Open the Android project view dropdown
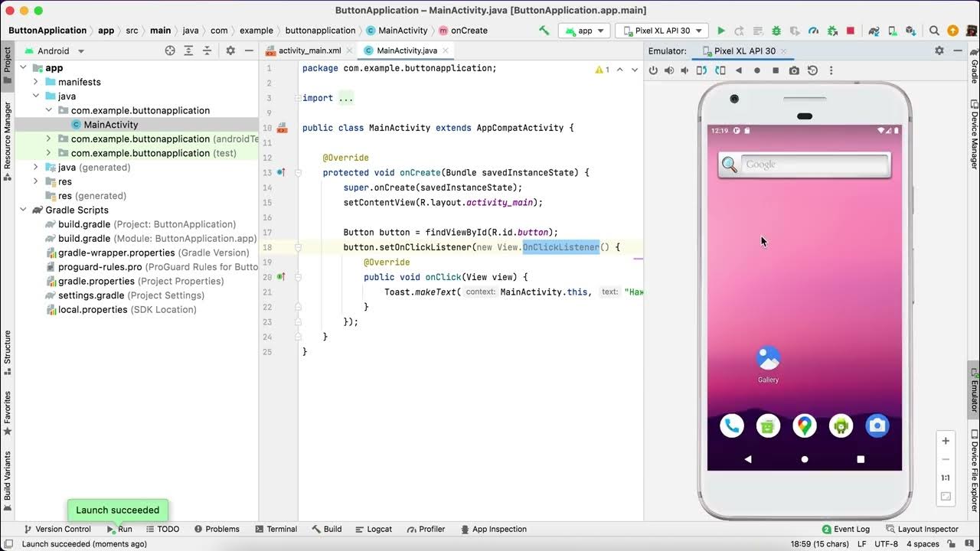The height and width of the screenshot is (551, 980). coord(54,51)
